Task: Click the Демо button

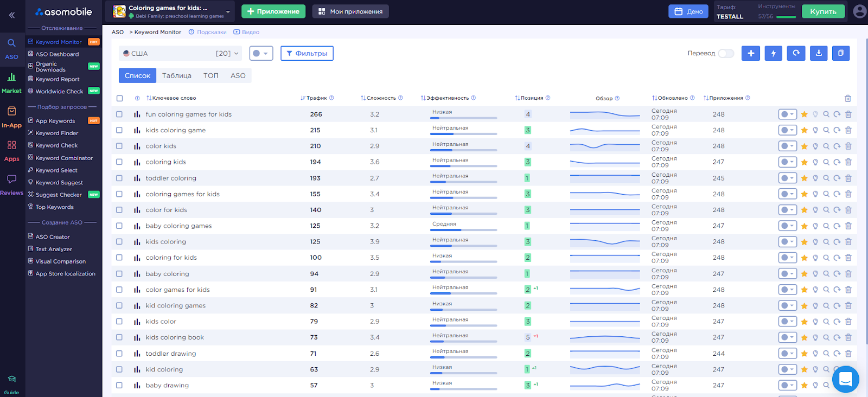Action: coord(688,11)
